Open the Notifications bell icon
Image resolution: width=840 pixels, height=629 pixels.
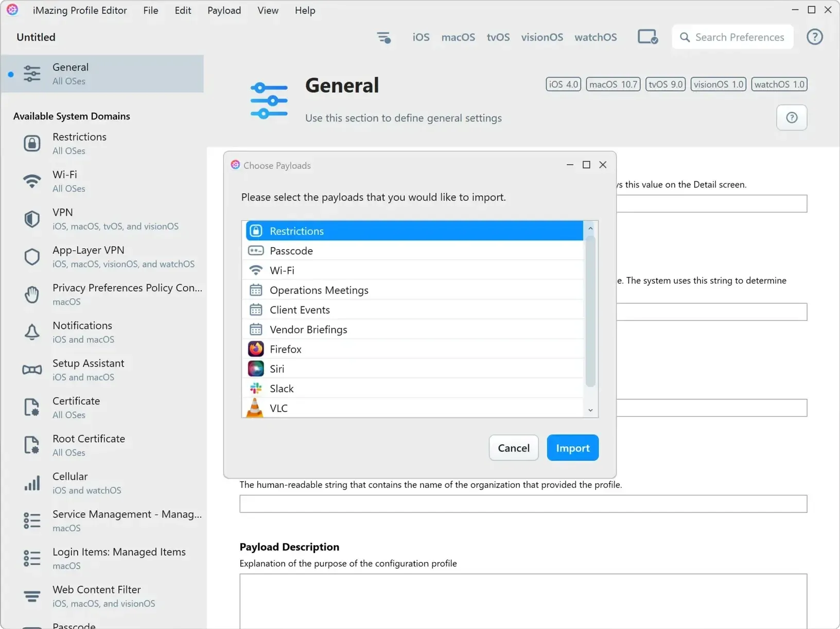(32, 331)
